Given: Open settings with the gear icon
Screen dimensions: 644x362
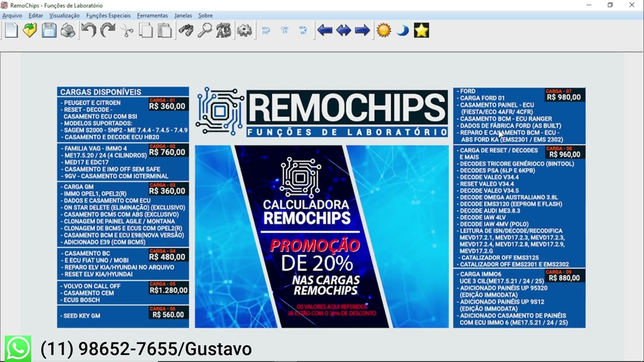Looking at the screenshot, I should tap(245, 31).
